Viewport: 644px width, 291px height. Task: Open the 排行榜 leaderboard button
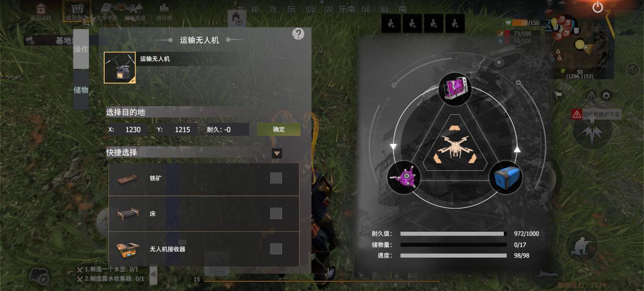tap(165, 12)
